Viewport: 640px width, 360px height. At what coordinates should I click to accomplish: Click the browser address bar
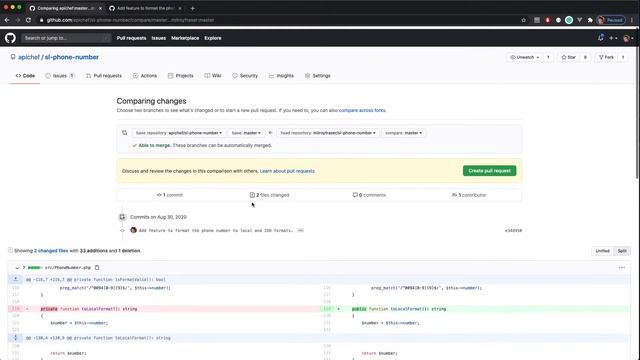tap(278, 20)
